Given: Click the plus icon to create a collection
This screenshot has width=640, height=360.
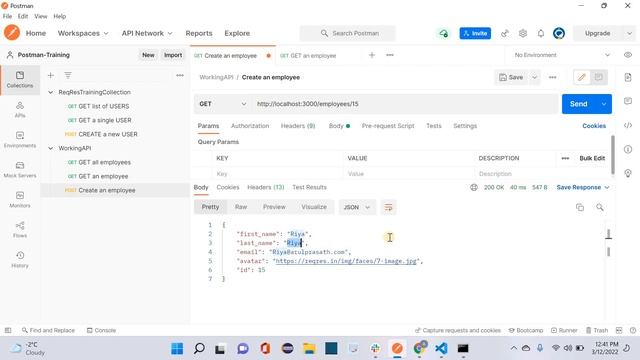Looking at the screenshot, I should point(51,76).
